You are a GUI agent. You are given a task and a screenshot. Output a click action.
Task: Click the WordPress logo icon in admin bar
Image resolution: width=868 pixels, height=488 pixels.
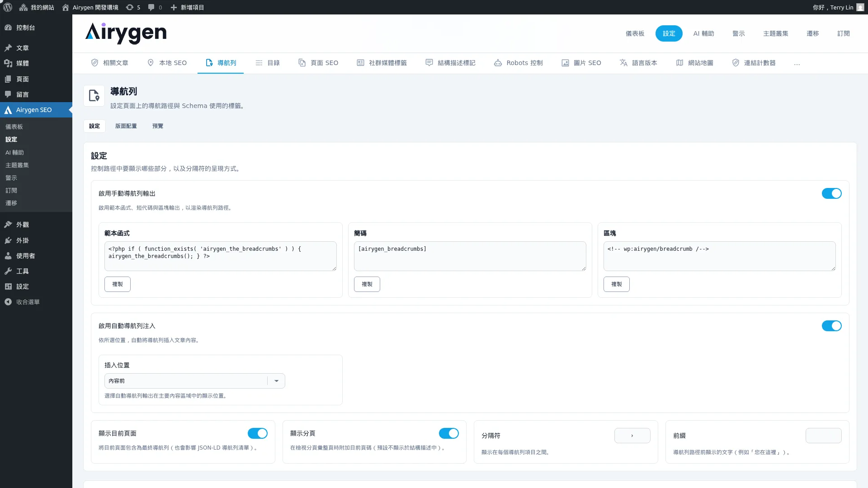click(8, 7)
